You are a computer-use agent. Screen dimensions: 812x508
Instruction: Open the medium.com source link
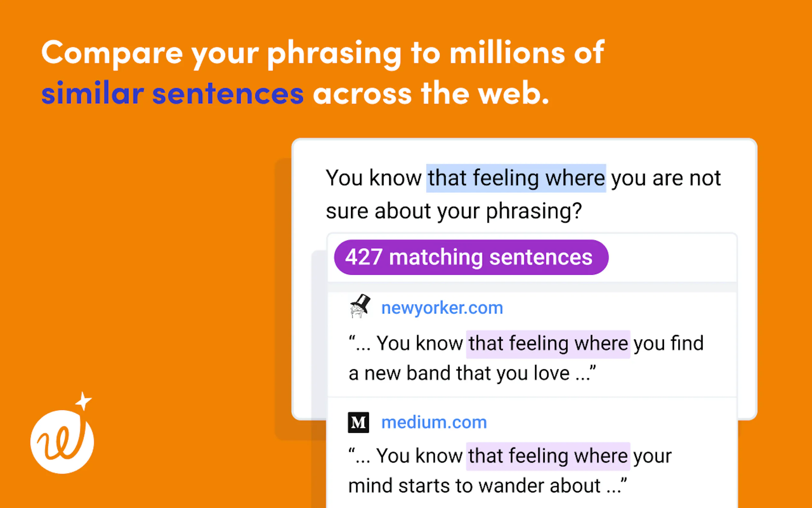pyautogui.click(x=434, y=422)
